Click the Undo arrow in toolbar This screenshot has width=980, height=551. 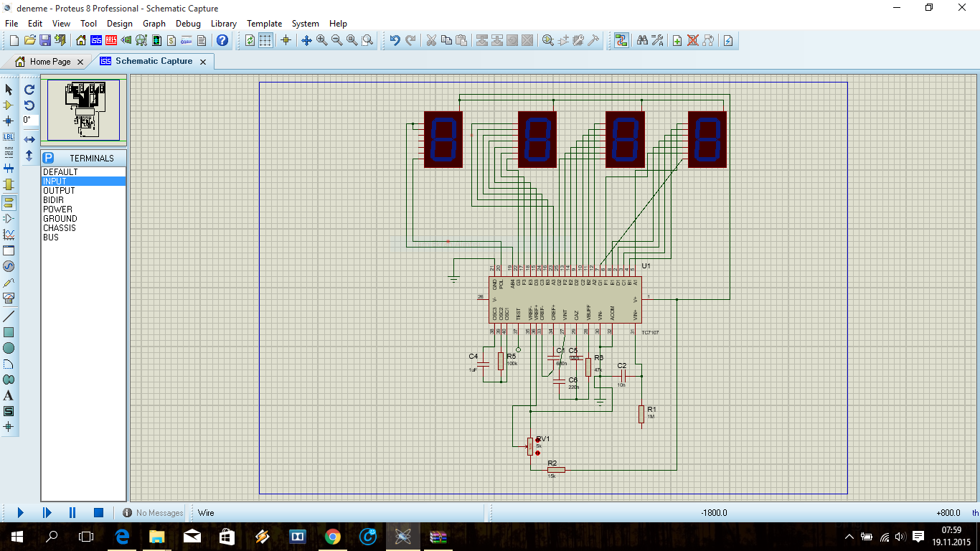[395, 40]
